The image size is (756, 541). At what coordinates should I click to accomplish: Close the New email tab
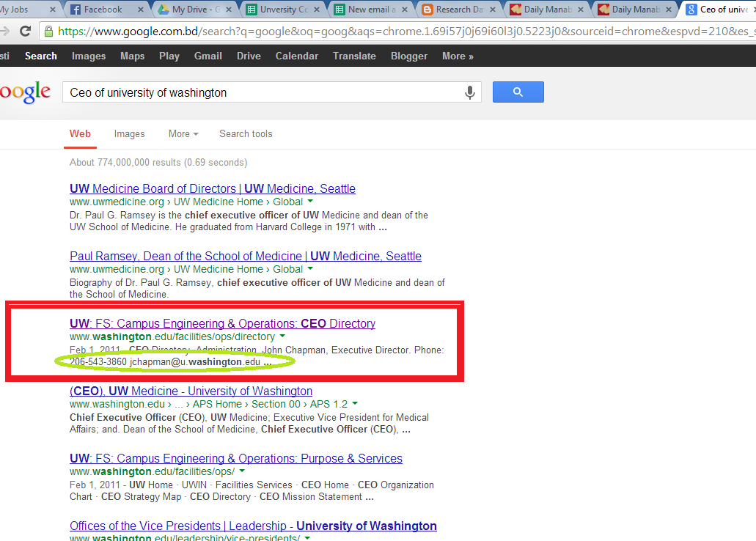405,9
